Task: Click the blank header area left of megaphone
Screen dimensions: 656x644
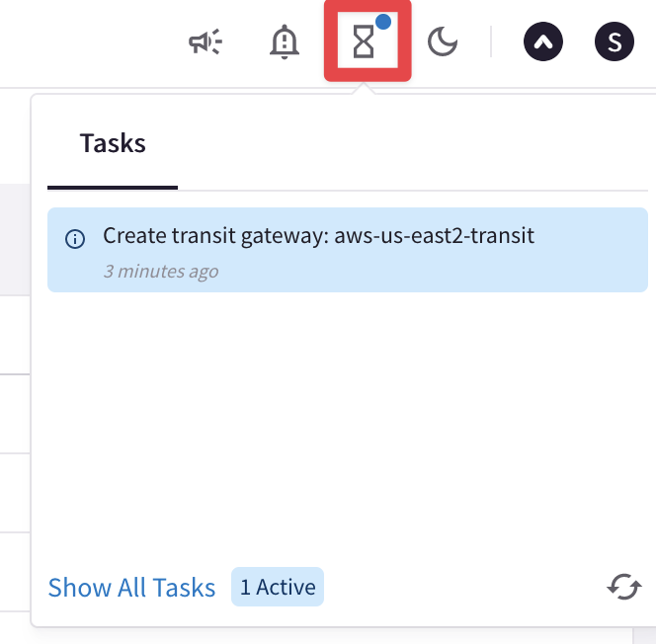Action: click(x=89, y=42)
